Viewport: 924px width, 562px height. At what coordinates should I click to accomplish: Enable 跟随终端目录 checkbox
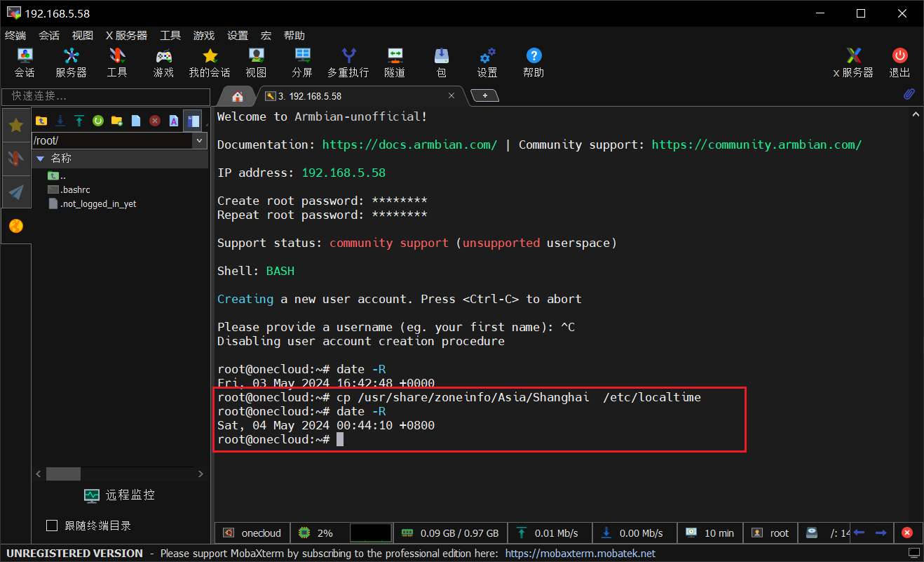point(51,526)
